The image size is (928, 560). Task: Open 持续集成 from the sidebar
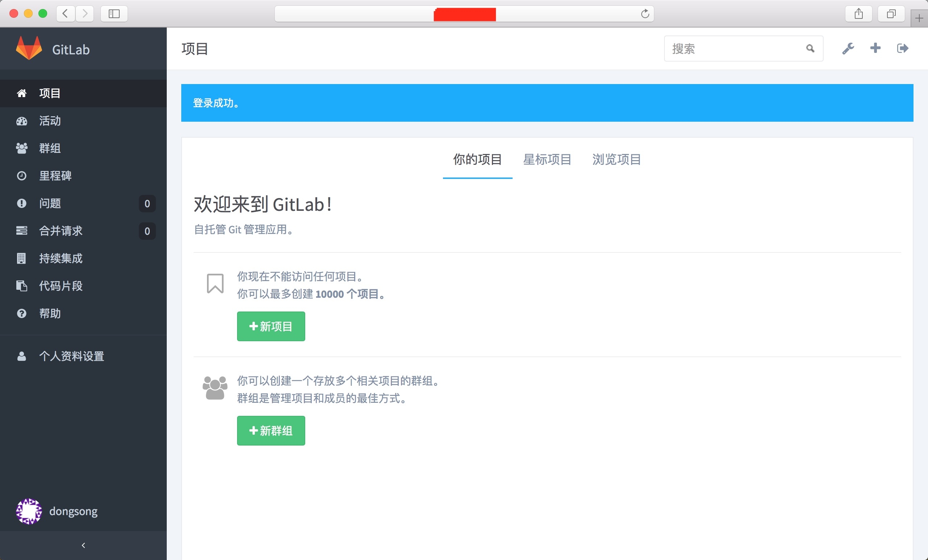[x=61, y=258]
